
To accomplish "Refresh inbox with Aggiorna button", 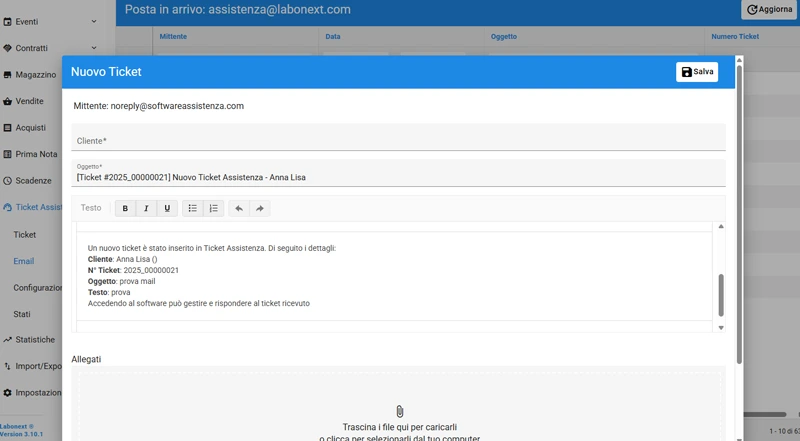I will pos(769,10).
